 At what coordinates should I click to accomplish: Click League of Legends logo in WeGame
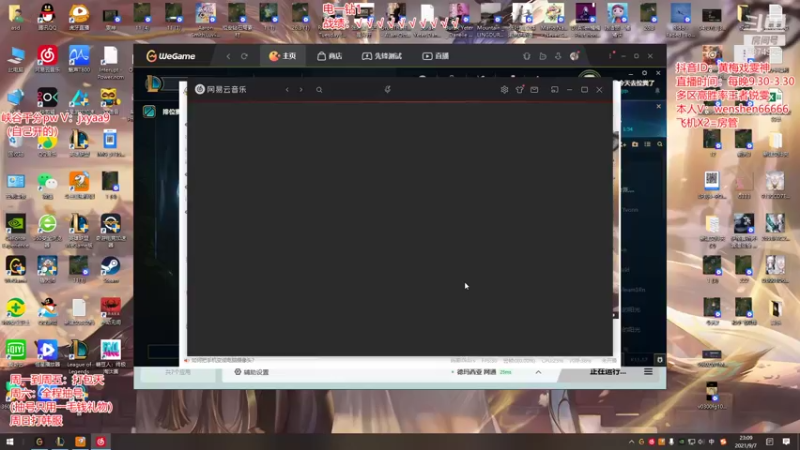[x=153, y=84]
